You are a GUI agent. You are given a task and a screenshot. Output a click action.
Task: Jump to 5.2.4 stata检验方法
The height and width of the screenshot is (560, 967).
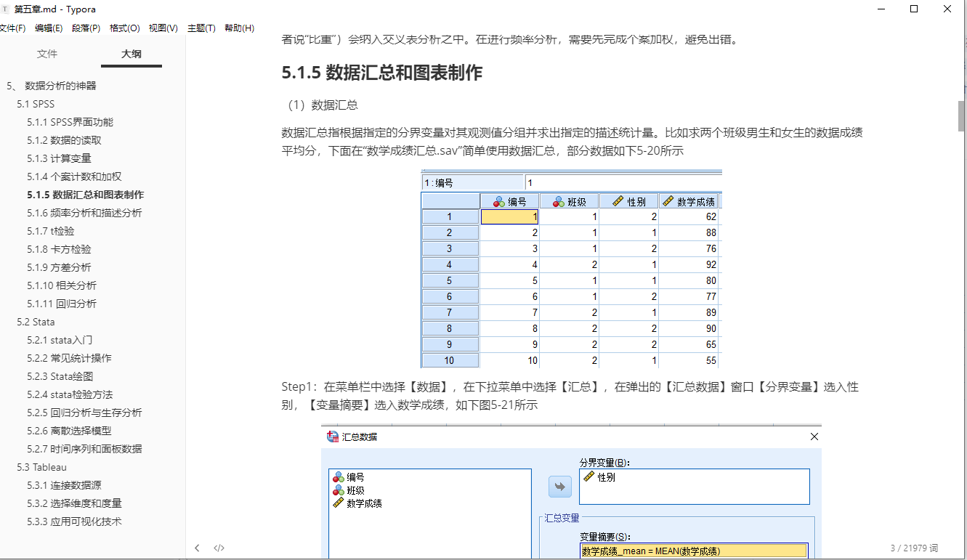click(x=70, y=394)
